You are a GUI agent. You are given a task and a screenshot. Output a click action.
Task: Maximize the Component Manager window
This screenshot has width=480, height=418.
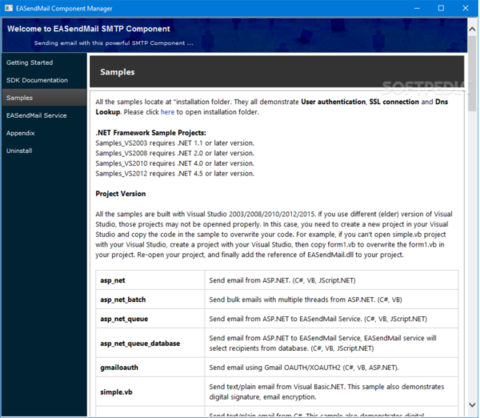pos(441,8)
